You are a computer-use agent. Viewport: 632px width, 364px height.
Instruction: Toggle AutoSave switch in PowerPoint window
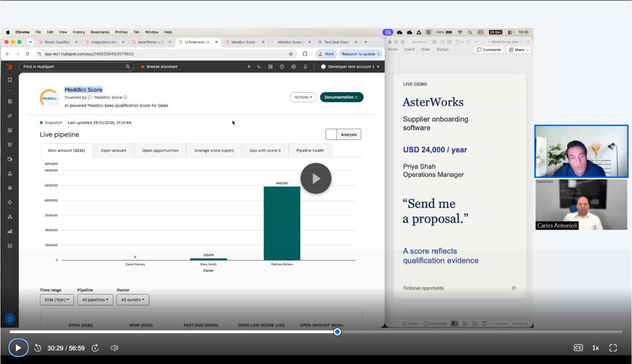pyautogui.click(x=433, y=42)
